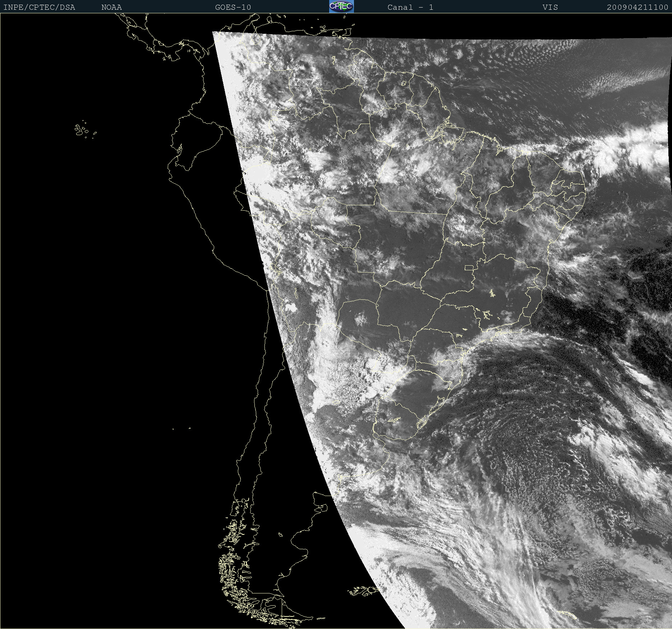Click the NOAA label in the header
The width and height of the screenshot is (672, 629).
(112, 7)
